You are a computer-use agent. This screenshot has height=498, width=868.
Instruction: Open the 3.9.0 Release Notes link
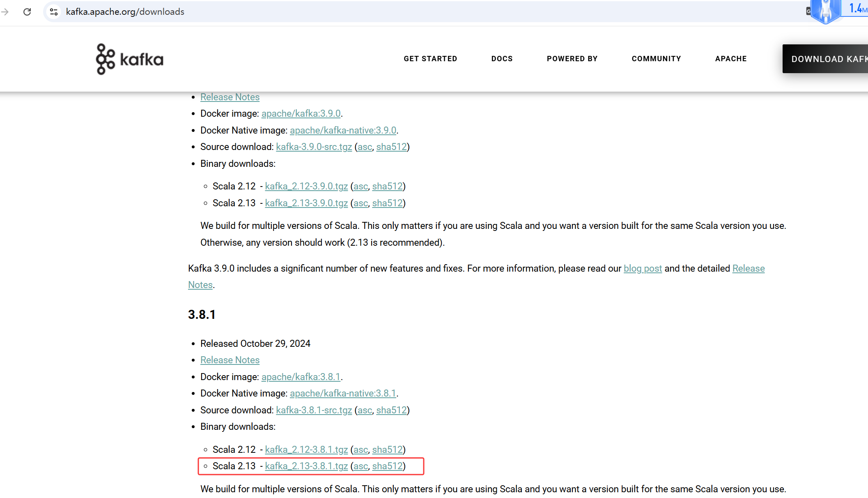coord(230,97)
